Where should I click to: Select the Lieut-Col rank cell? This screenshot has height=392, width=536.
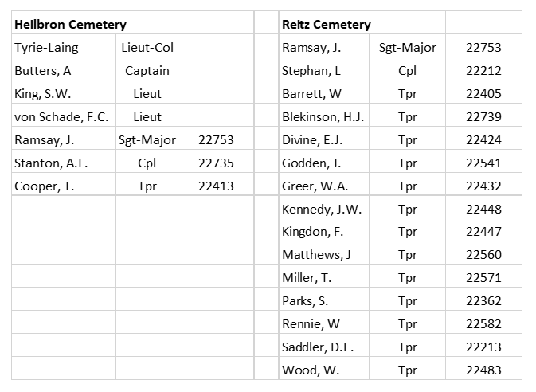coord(147,46)
